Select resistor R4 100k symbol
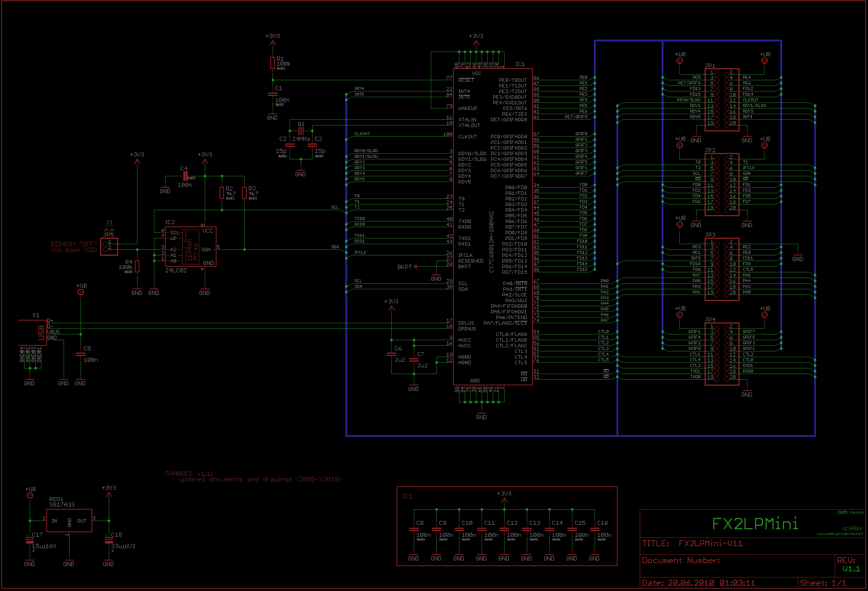868x591 pixels. 137,266
